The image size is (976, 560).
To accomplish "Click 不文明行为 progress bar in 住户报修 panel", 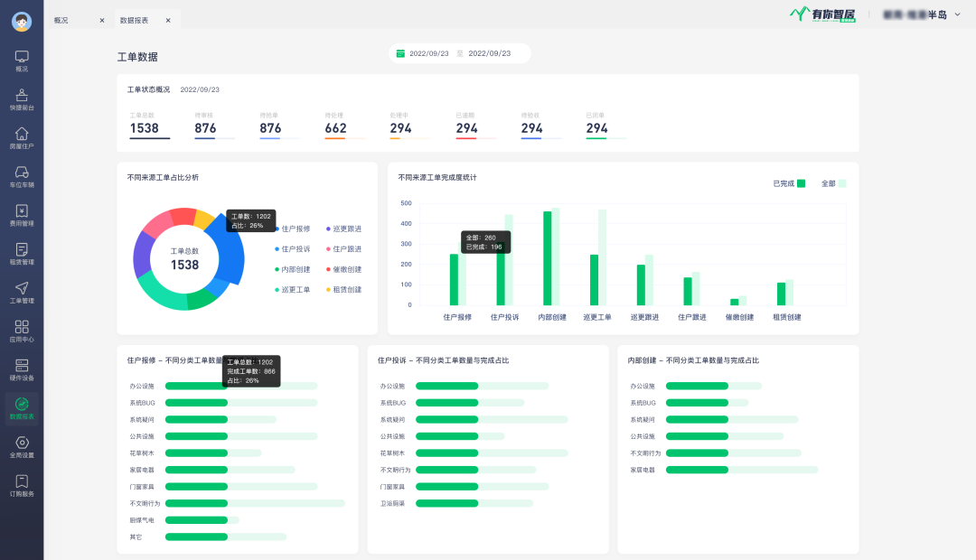I will 255,503.
